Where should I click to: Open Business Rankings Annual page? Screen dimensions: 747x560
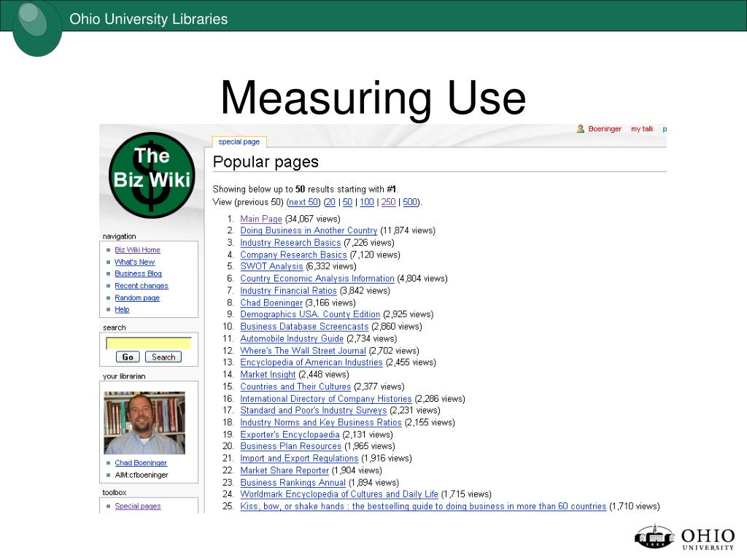293,483
